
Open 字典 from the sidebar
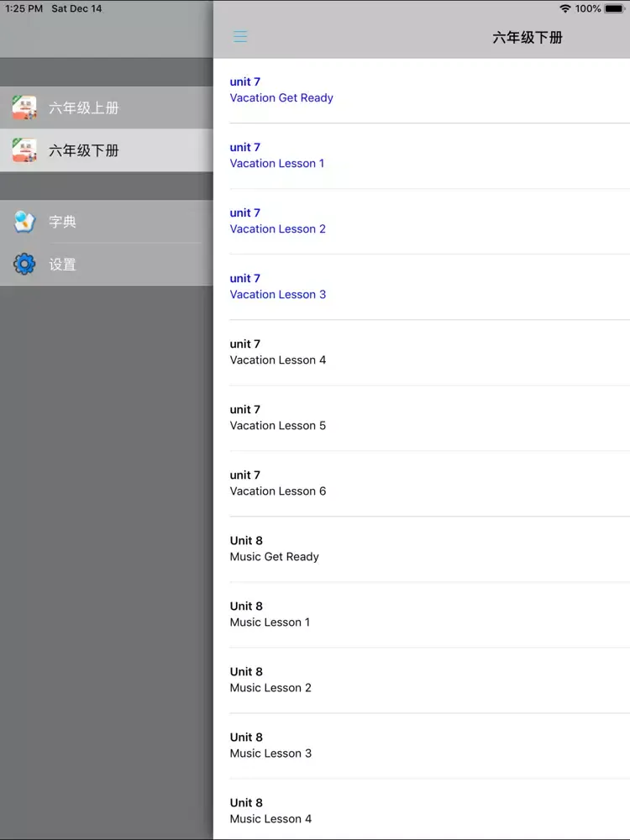(x=107, y=221)
